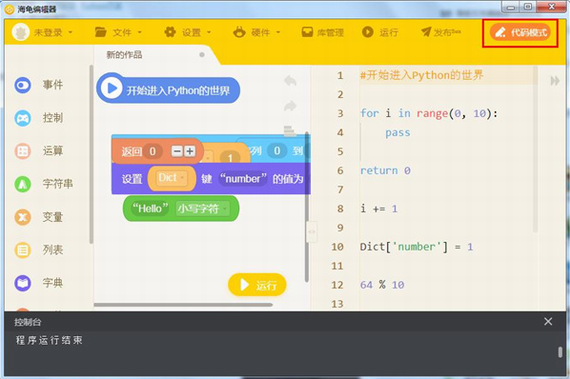Image resolution: width=570 pixels, height=379 pixels.
Task: Open the 小写字符 dropdown
Action: pyautogui.click(x=202, y=209)
